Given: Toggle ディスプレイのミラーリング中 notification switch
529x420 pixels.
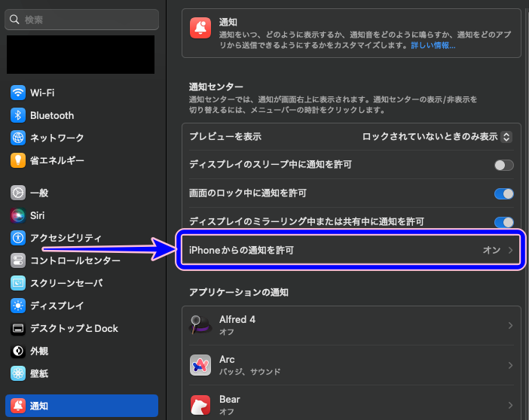Looking at the screenshot, I should pos(504,222).
